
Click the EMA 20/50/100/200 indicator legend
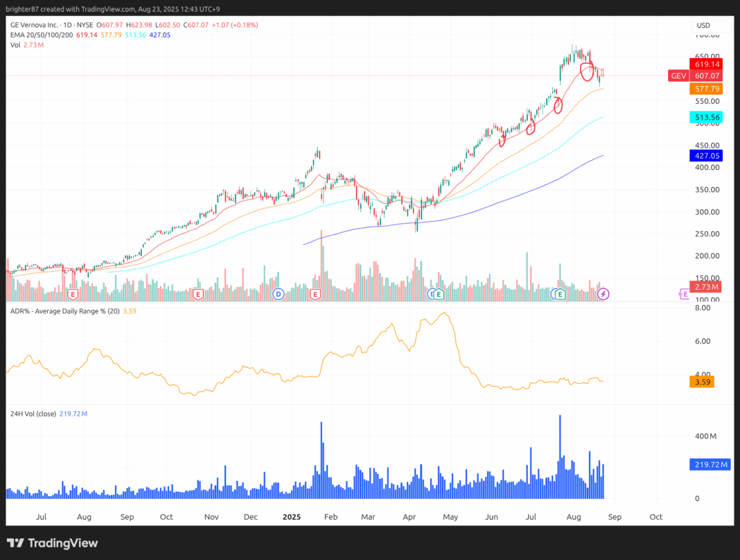pyautogui.click(x=42, y=35)
